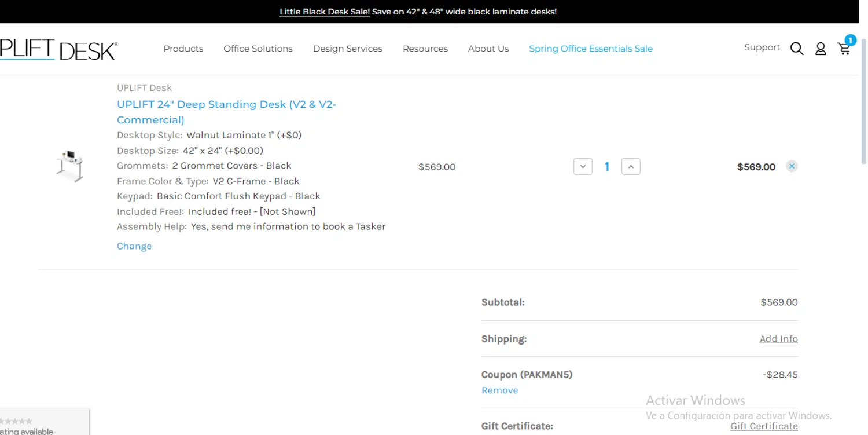Open UPLIFT 24" Deep Standing Desk product link

point(226,112)
